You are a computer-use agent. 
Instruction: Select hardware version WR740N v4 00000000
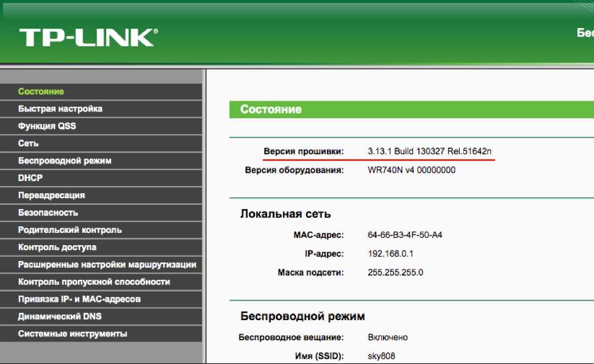[x=412, y=170]
